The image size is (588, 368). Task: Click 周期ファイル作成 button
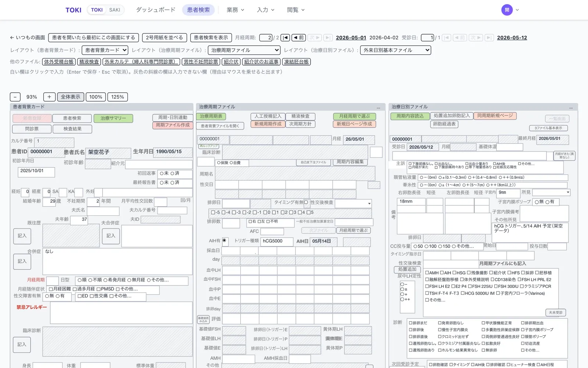[x=173, y=125]
